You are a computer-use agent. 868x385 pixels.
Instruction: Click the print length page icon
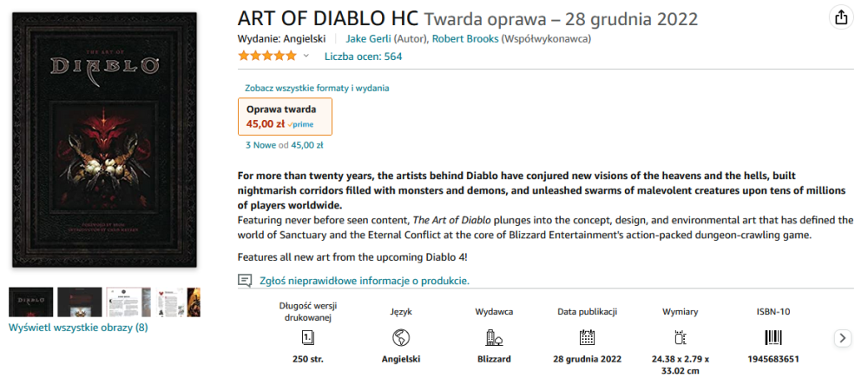[x=307, y=337]
